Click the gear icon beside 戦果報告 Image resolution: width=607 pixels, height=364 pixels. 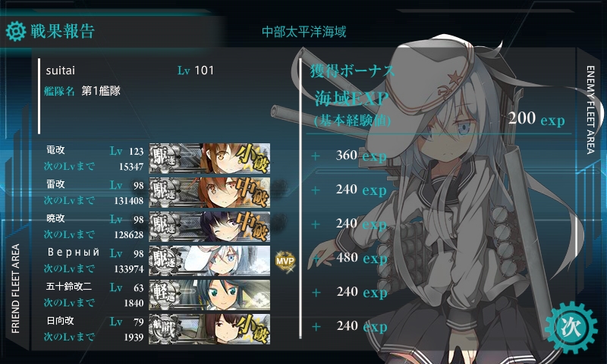coord(16,31)
